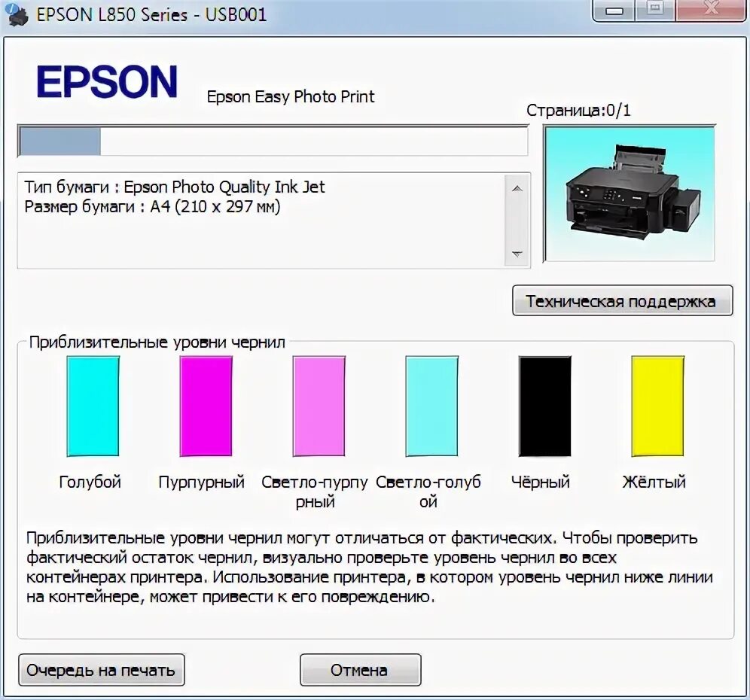
Task: Select the Голубой cyan ink level bar
Action: pos(93,406)
